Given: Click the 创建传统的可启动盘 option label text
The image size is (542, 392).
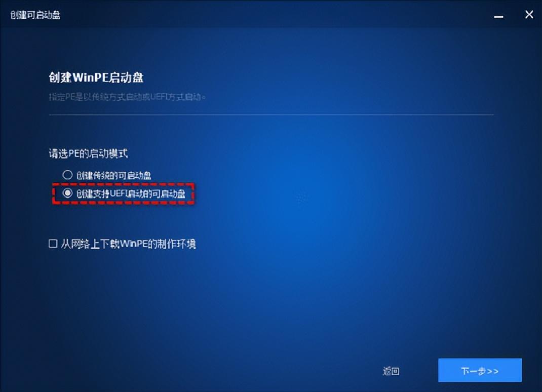Looking at the screenshot, I should (x=114, y=176).
